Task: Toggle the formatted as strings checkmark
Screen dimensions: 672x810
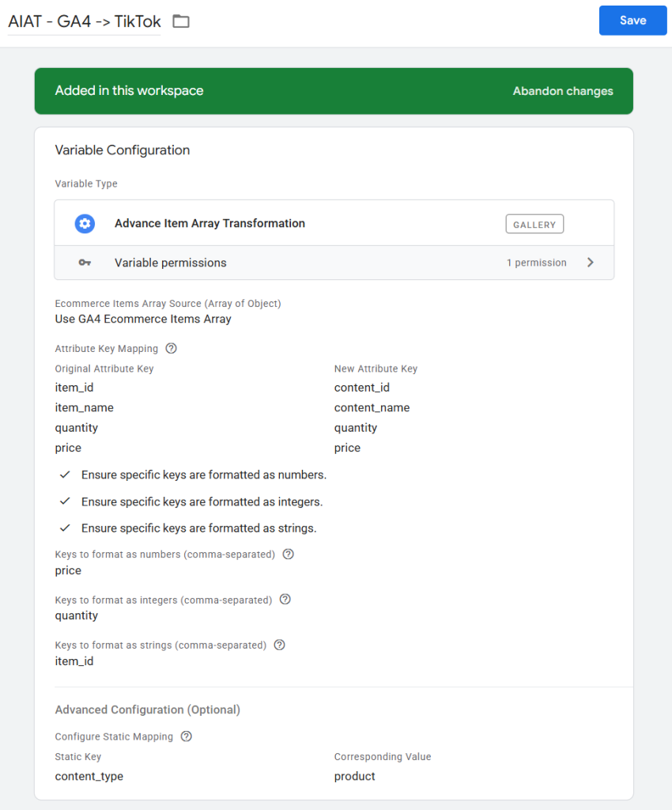Action: [x=65, y=528]
